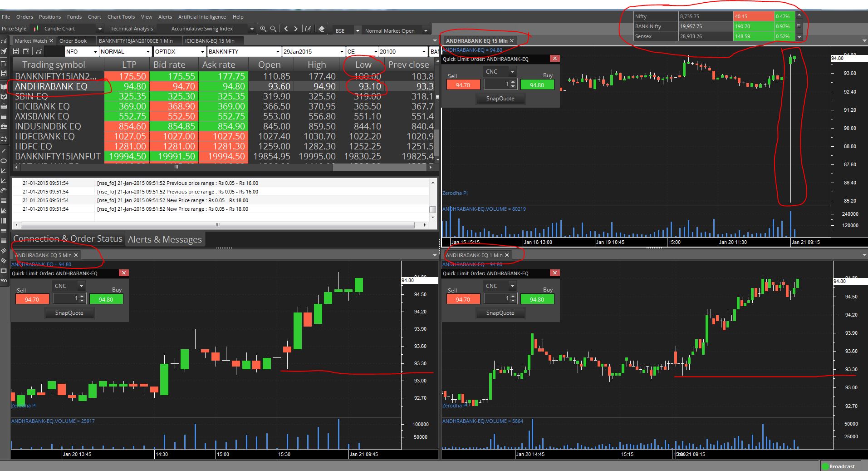
Task: Click the LTP column header
Action: pos(129,64)
